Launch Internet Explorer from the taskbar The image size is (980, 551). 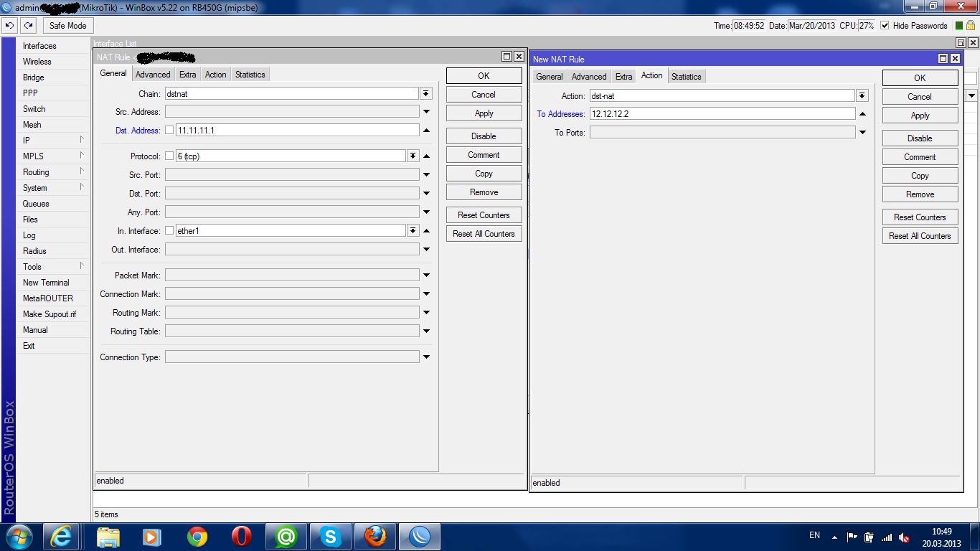(61, 537)
